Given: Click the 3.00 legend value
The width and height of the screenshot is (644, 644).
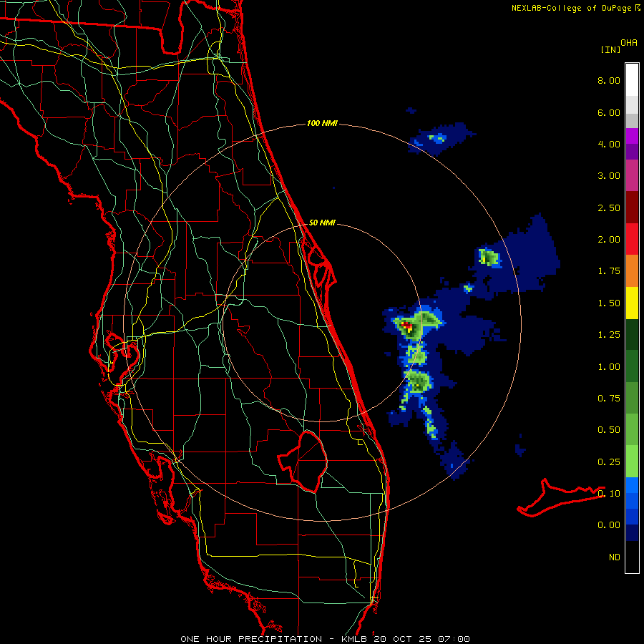Looking at the screenshot, I should pos(609,176).
